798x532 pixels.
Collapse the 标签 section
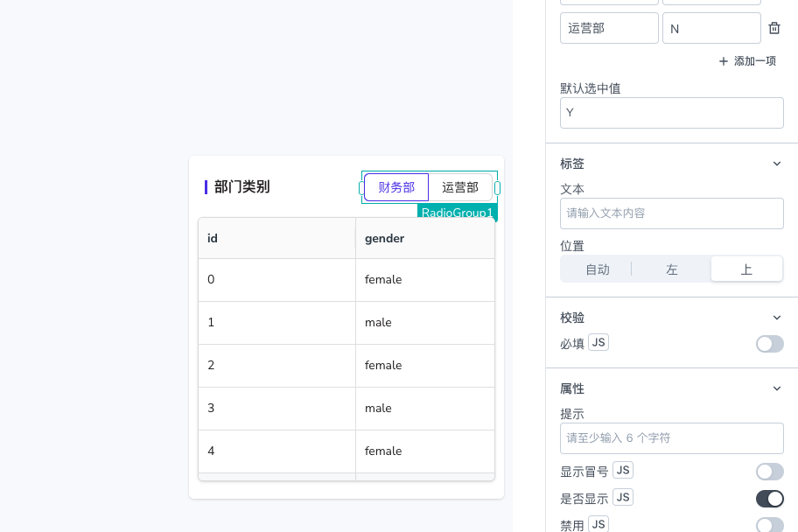(777, 164)
